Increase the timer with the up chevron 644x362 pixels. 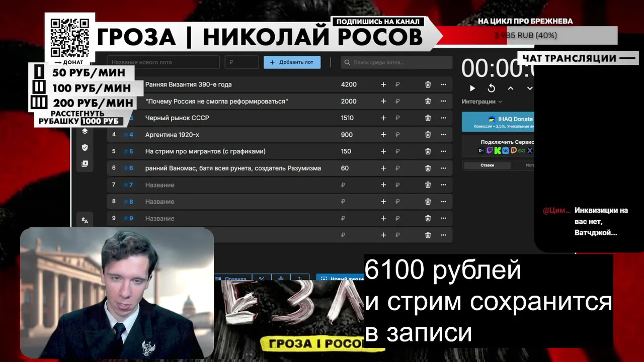pos(510,88)
